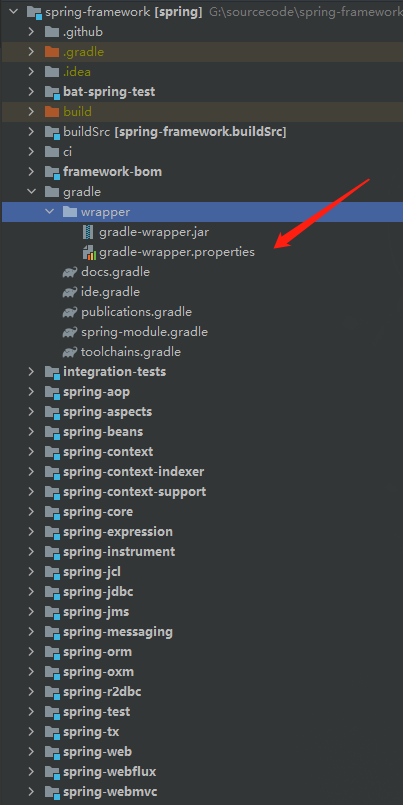The image size is (403, 805).
Task: Expand the framework-bom module arrow
Action: coord(32,171)
